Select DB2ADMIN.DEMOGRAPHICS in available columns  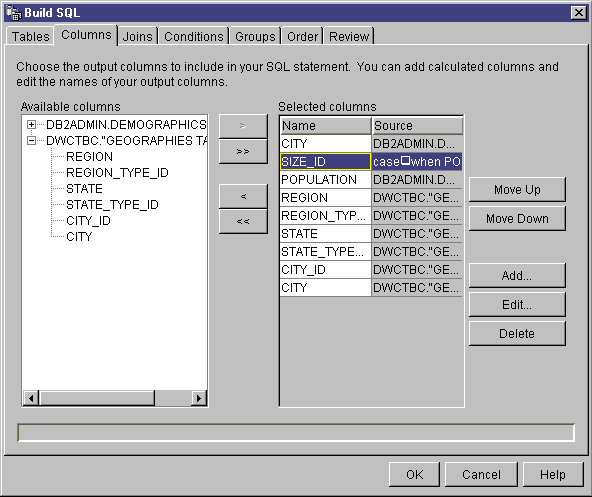click(x=126, y=125)
